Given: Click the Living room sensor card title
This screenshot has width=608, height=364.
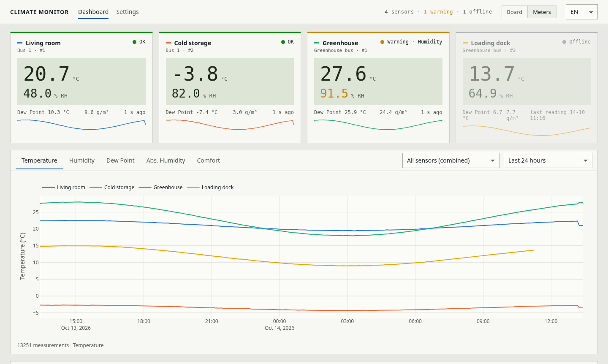Looking at the screenshot, I should pos(43,43).
